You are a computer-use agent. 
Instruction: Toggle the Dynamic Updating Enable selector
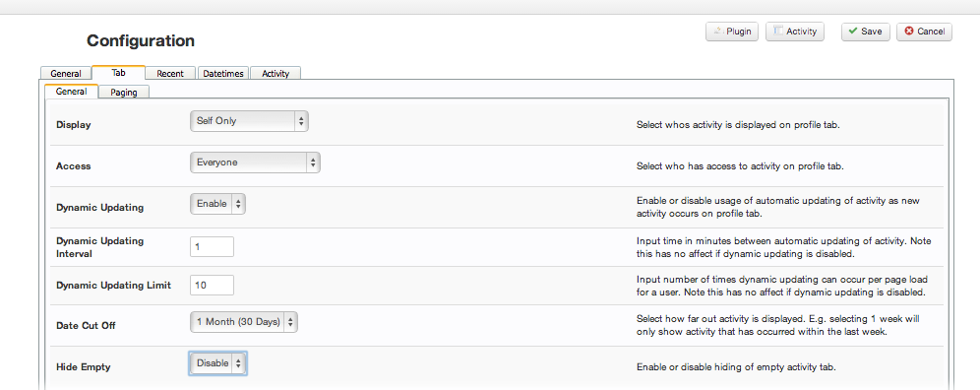tap(217, 204)
